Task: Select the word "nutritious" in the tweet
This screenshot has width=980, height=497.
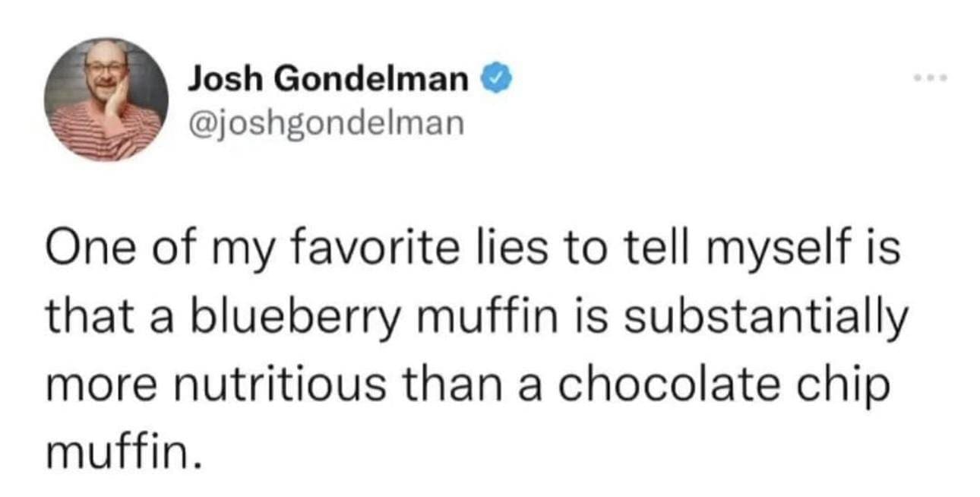Action: pos(284,386)
